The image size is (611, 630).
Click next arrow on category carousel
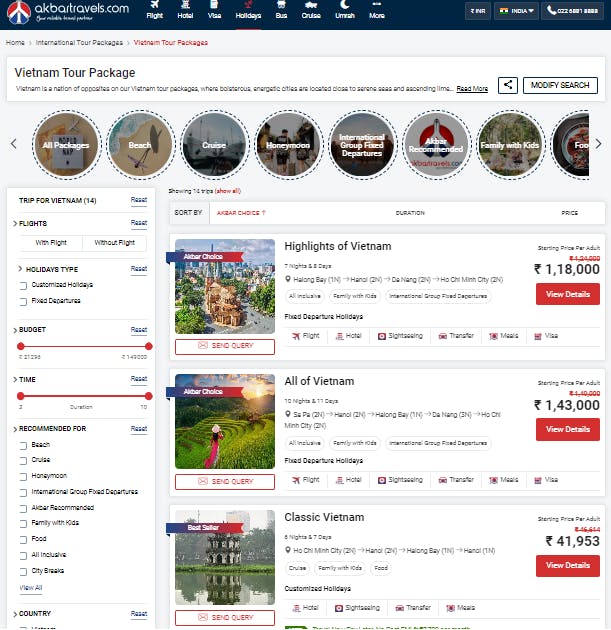point(598,144)
